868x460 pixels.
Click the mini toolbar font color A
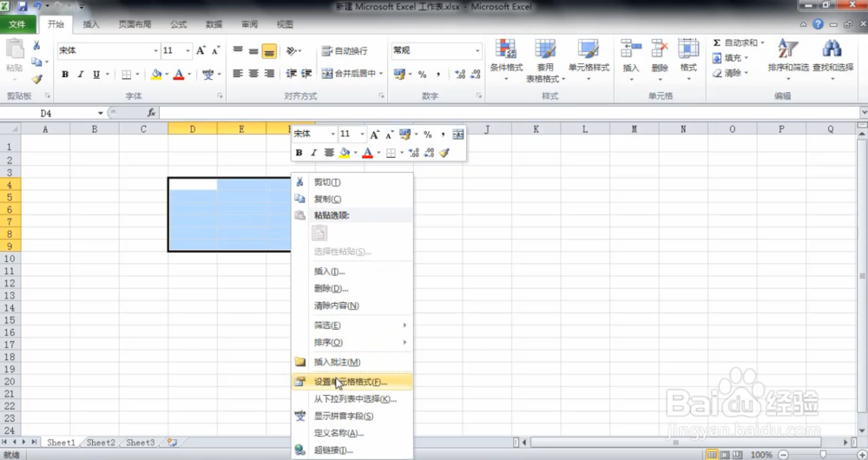point(367,153)
